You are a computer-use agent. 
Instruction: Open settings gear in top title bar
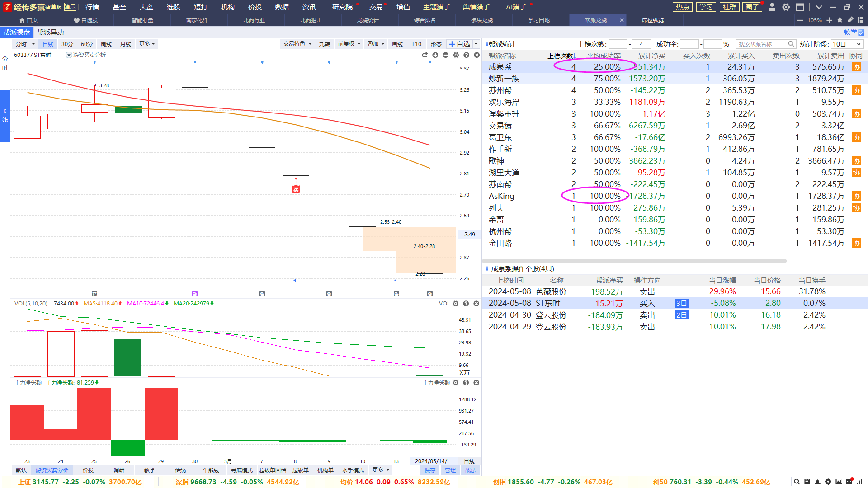[786, 7]
